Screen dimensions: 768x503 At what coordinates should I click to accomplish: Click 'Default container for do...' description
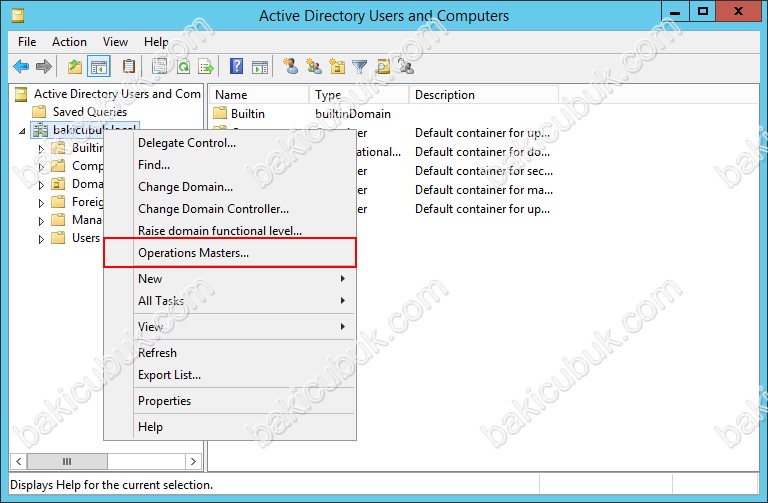(x=482, y=152)
